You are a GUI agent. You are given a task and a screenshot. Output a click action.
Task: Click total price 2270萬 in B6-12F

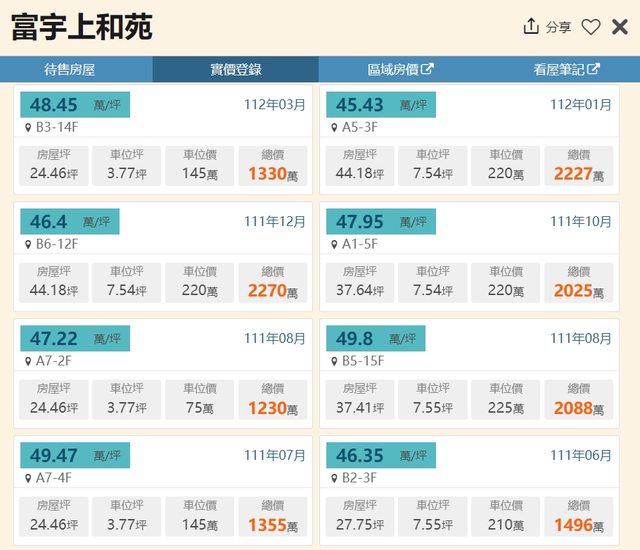pos(273,291)
